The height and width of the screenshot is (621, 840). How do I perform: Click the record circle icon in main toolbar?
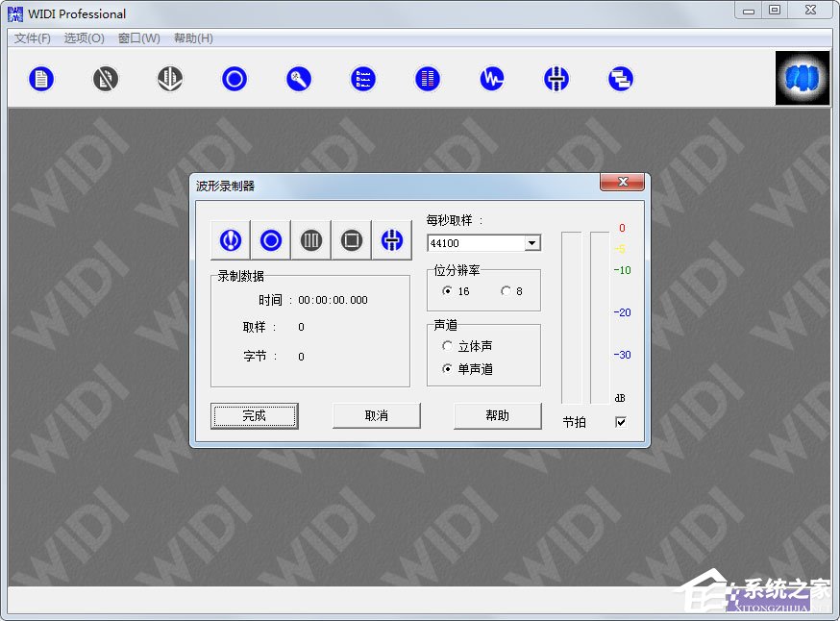235,79
